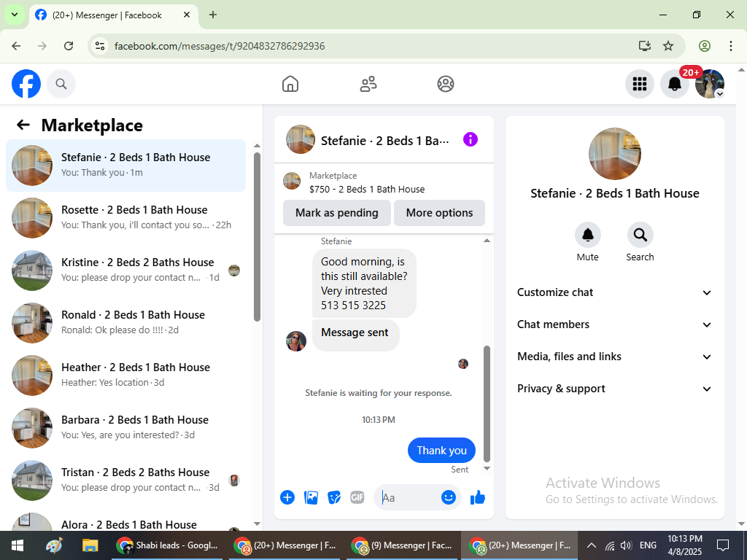This screenshot has height=560, width=747.
Task: Switch to (9) Messenger taskbar window
Action: pos(402,545)
